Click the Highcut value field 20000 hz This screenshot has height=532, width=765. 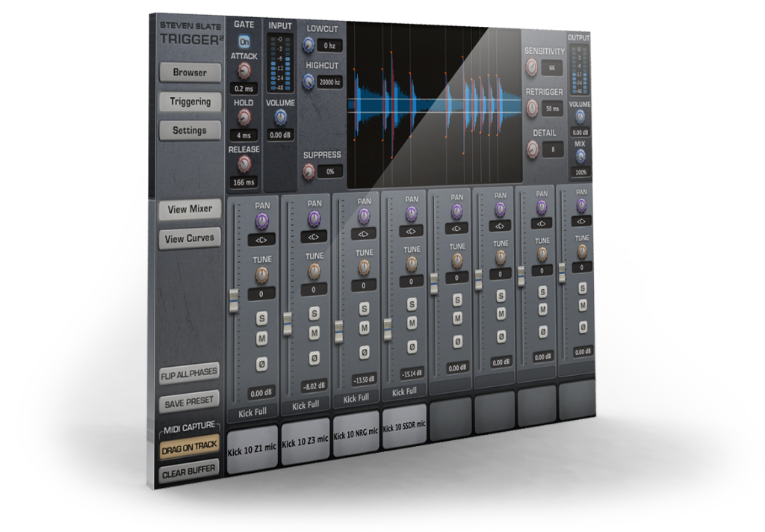click(329, 82)
